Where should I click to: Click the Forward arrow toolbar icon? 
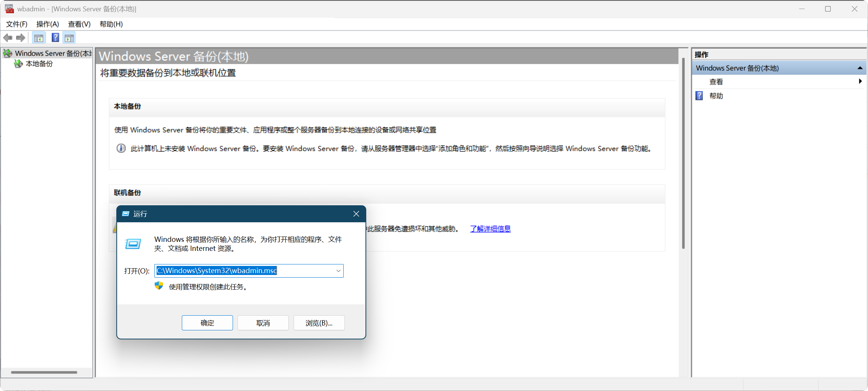coord(21,38)
